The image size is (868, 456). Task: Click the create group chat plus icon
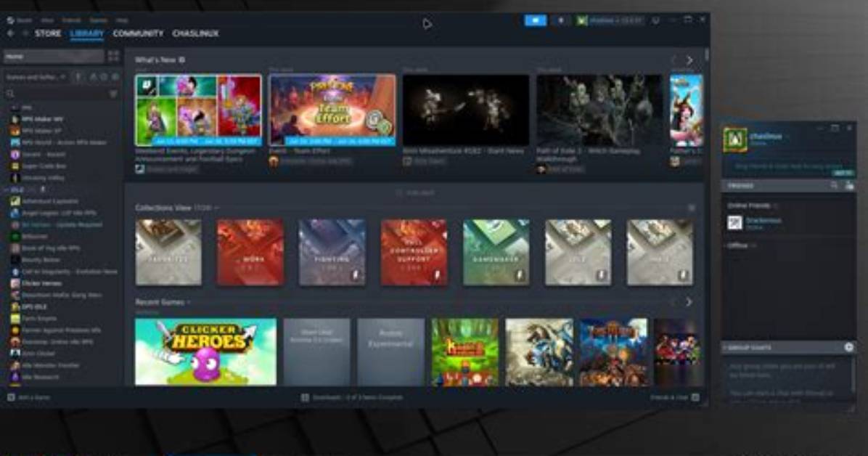pos(848,347)
